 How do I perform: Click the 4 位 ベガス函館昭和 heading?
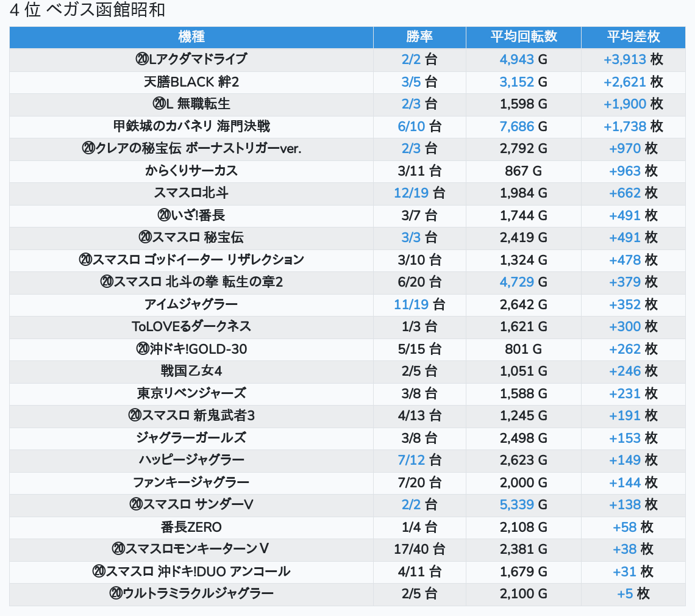87,10
